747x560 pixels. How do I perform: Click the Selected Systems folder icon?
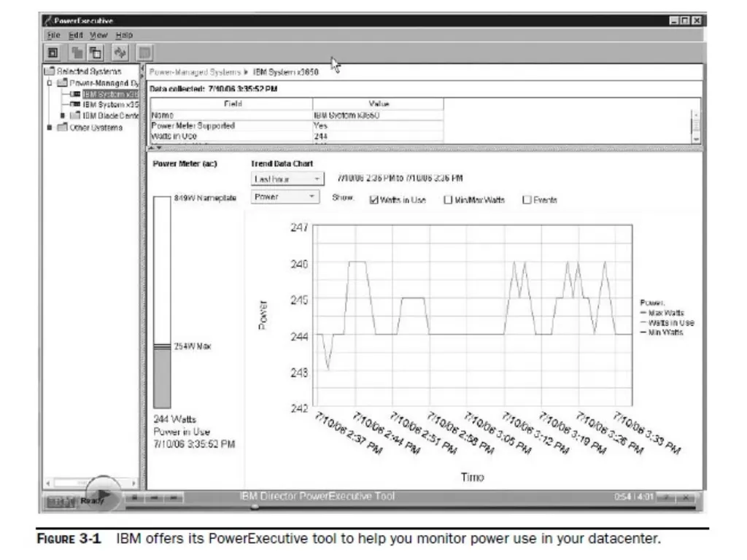pos(50,71)
